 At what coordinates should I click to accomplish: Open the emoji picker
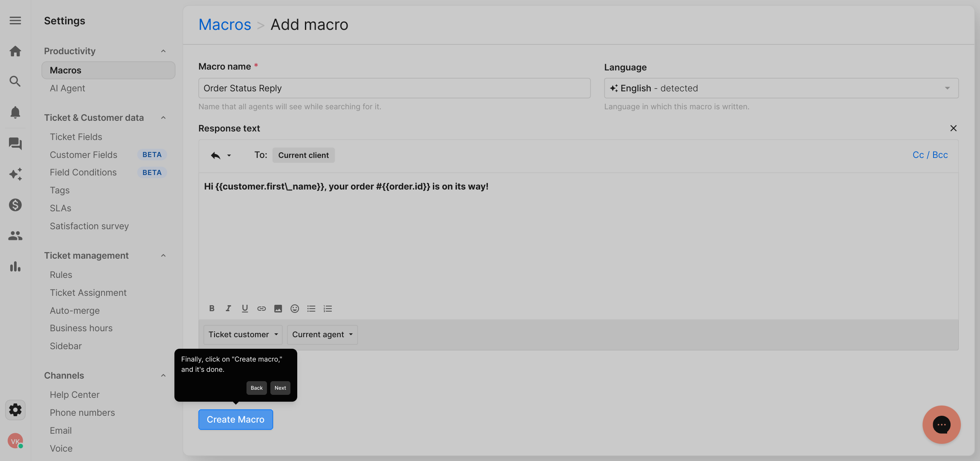coord(295,309)
